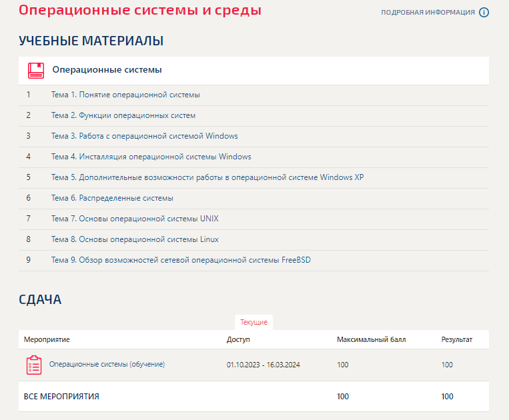Click the СДАЧА section heading
509x420 pixels.
(x=40, y=300)
